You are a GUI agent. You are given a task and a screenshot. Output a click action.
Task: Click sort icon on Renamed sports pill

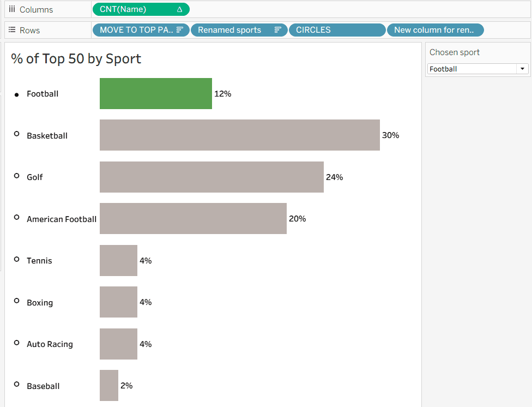point(277,30)
